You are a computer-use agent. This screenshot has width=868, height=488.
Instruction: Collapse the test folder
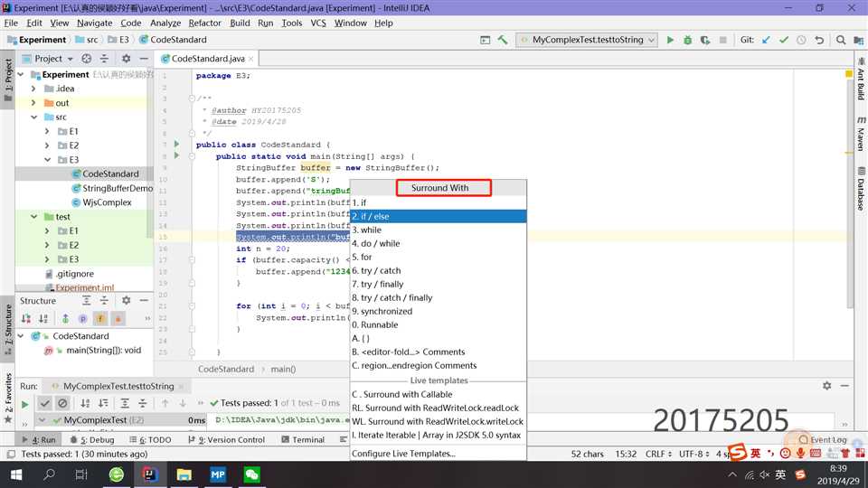pos(33,217)
